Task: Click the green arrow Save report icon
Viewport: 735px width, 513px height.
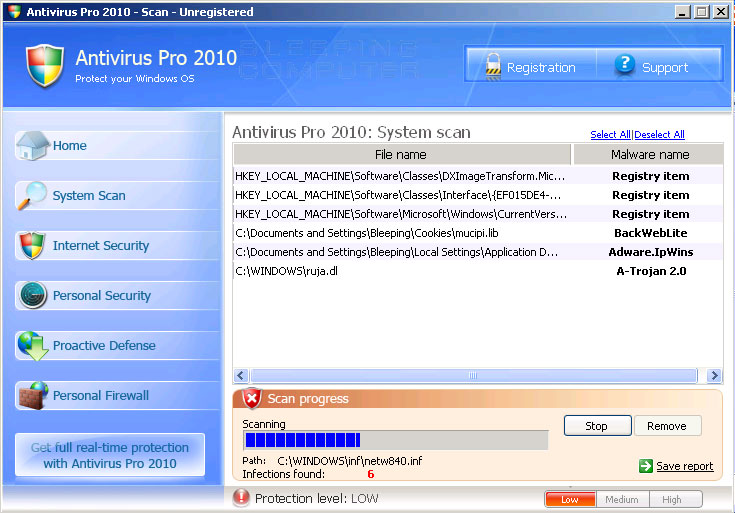Action: click(x=645, y=466)
